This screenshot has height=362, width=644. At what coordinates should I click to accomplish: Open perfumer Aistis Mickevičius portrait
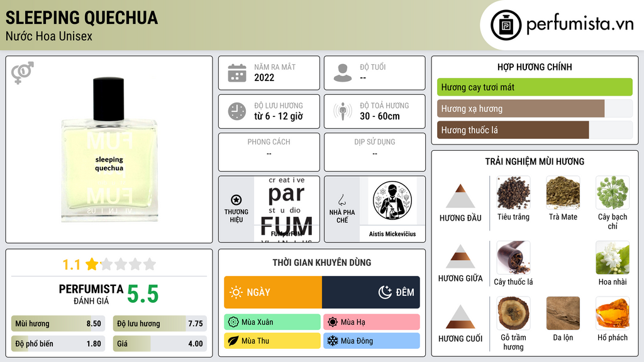392,201
